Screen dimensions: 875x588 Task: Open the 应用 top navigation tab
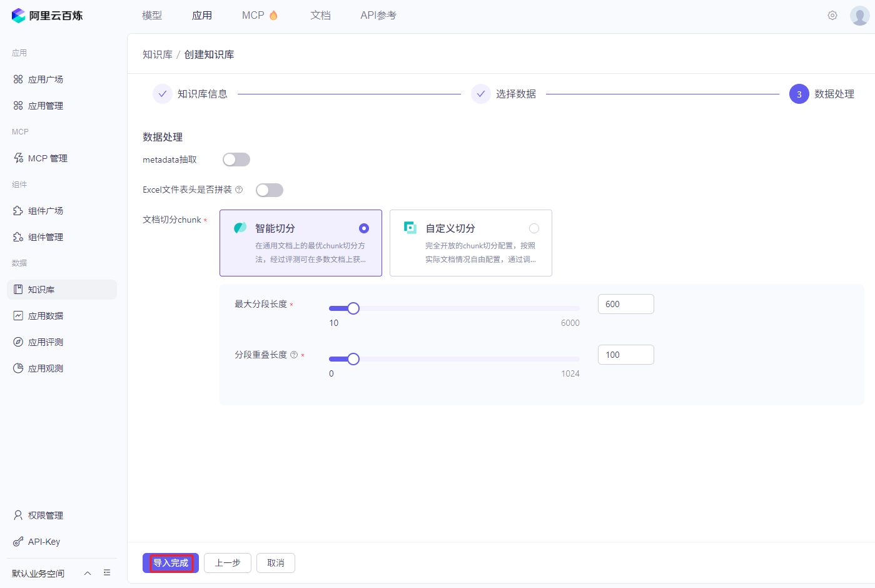coord(202,15)
